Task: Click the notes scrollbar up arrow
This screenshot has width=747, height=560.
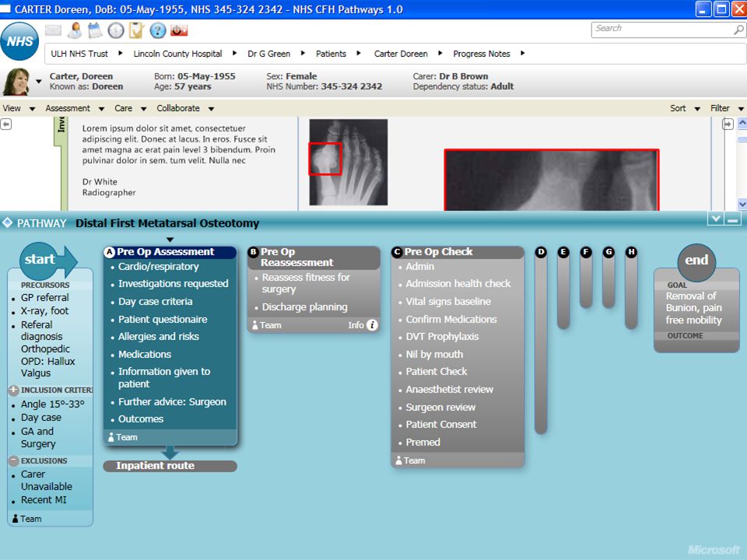Action: coord(742,123)
